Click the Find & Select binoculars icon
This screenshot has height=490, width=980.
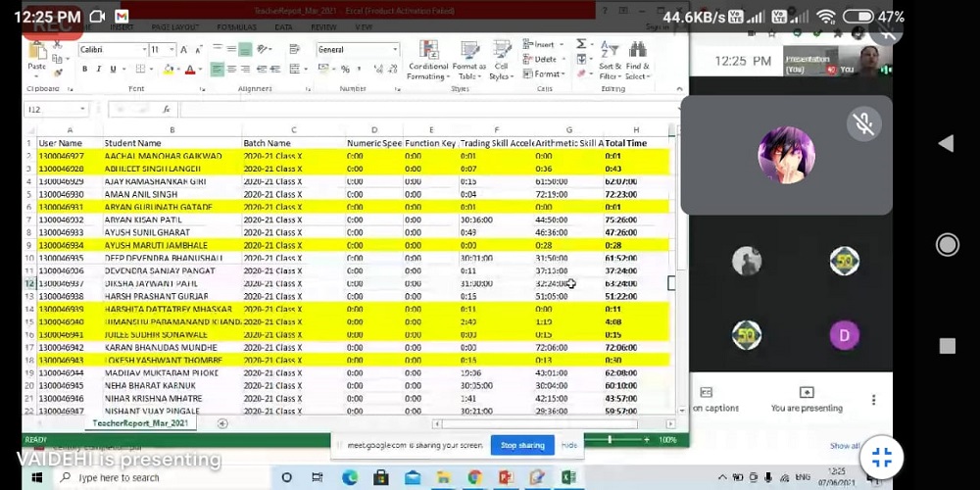(x=637, y=57)
